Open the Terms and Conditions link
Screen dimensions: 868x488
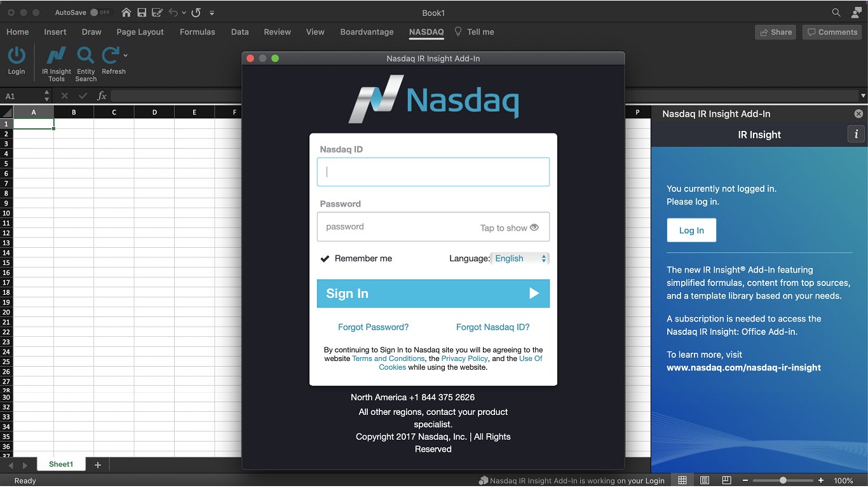pos(388,358)
